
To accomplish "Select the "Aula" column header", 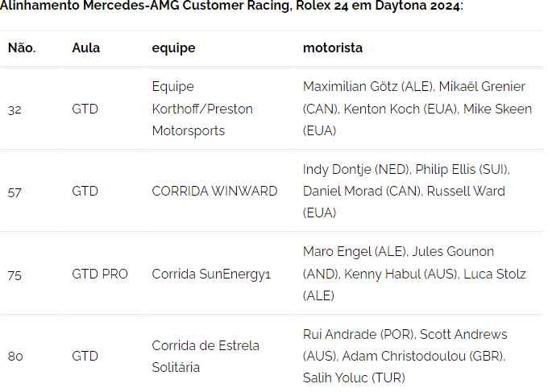I will coord(85,47).
